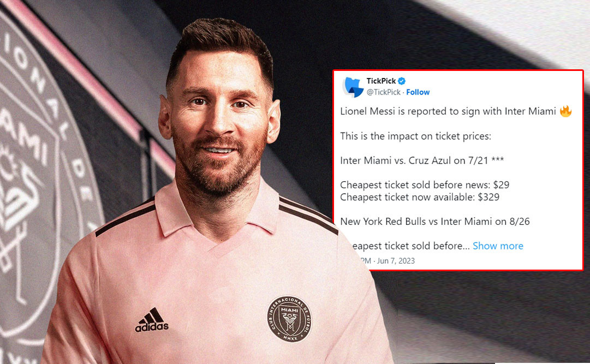Click Inter Miami crest on jersey
590x364 pixels.
289,319
